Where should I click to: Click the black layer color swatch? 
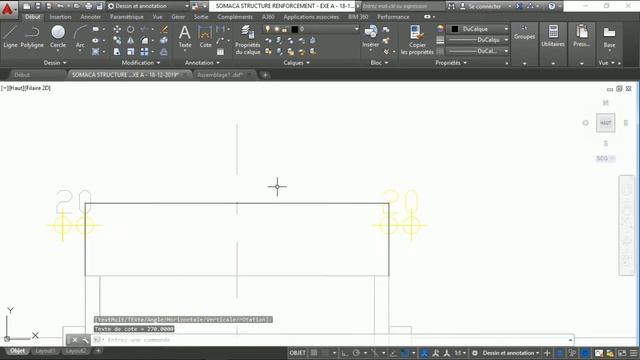point(295,29)
